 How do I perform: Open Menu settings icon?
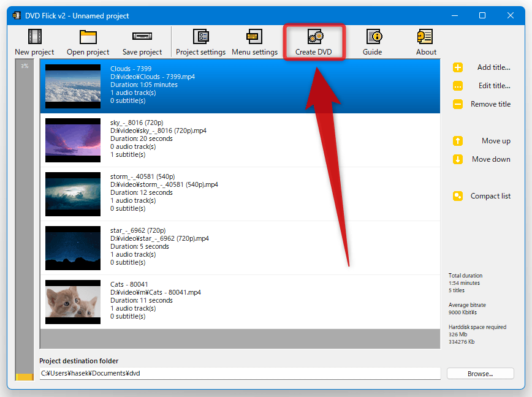click(x=254, y=36)
